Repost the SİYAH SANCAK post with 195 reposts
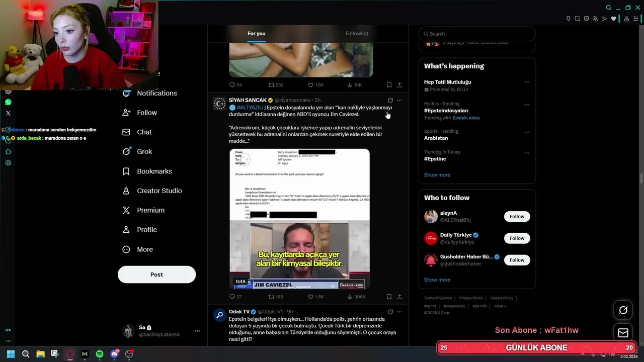 click(276, 297)
